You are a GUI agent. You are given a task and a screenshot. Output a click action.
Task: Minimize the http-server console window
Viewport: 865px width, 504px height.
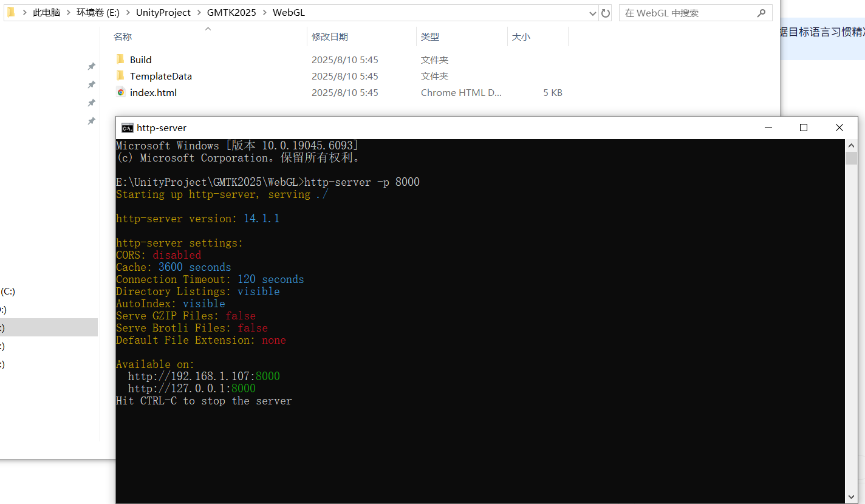770,128
